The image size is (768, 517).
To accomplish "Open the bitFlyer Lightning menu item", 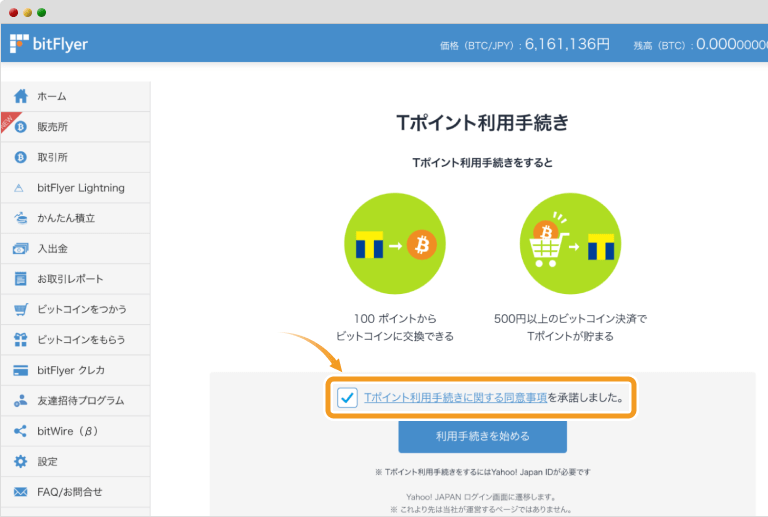I will pos(75,188).
